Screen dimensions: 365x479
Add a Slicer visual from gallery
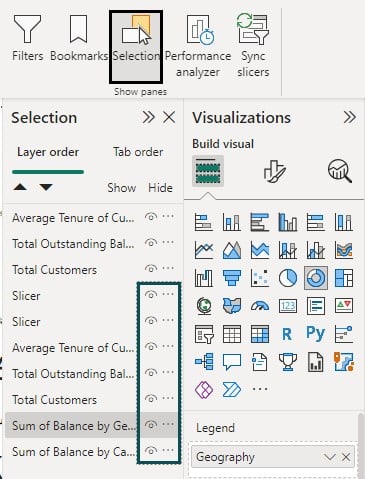(x=204, y=334)
